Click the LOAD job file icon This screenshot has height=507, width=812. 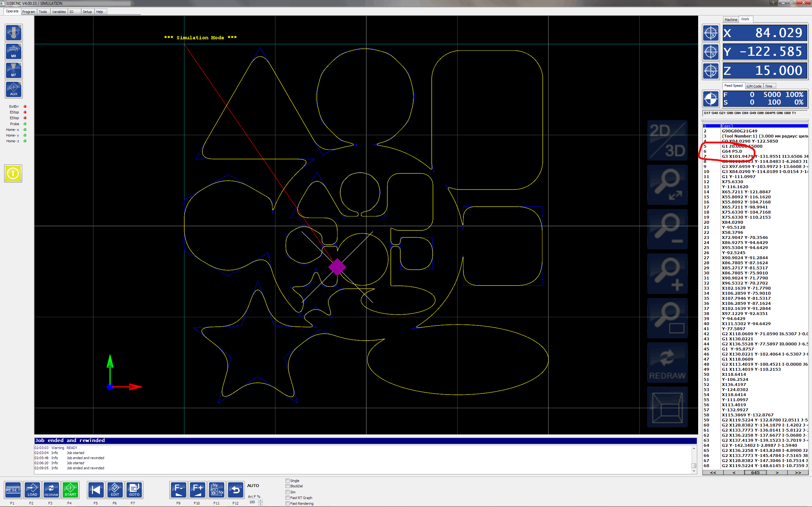32,490
